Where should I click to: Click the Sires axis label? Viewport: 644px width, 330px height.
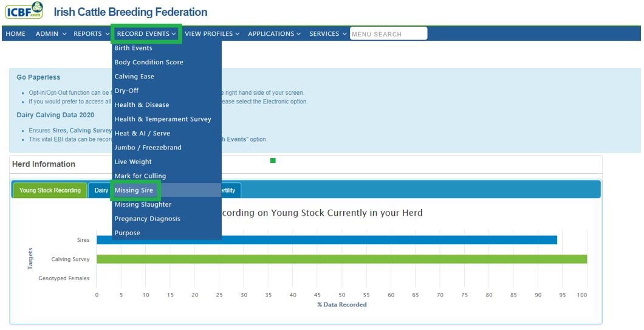pyautogui.click(x=83, y=240)
